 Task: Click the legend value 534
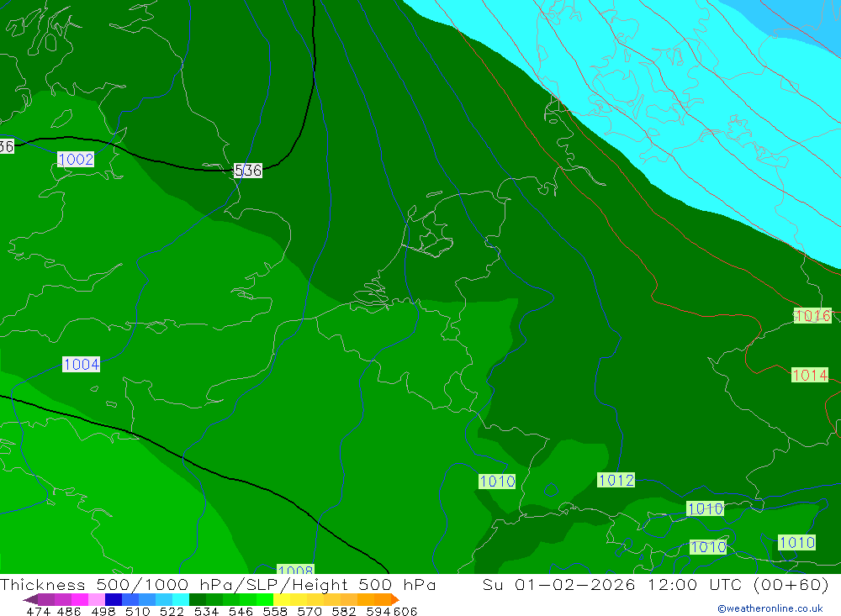tap(207, 611)
